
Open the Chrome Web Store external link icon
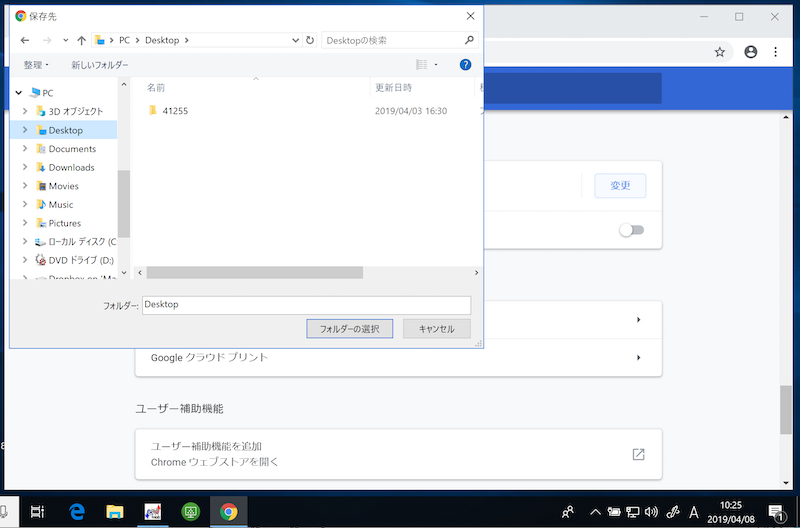pyautogui.click(x=638, y=454)
